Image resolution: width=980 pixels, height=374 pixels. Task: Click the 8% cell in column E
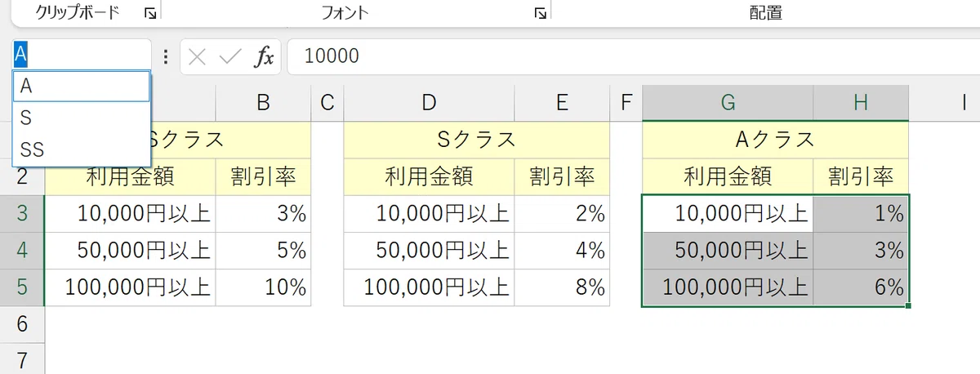[x=562, y=287]
